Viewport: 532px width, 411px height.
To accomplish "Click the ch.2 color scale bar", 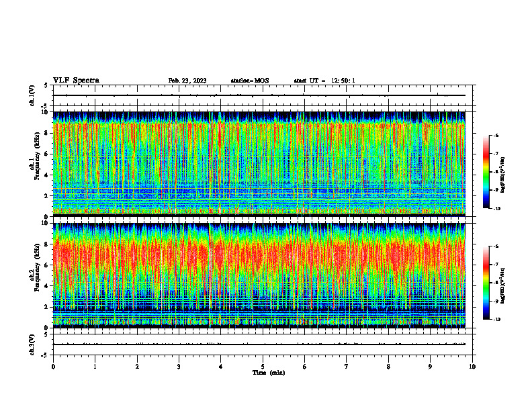I will point(486,283).
